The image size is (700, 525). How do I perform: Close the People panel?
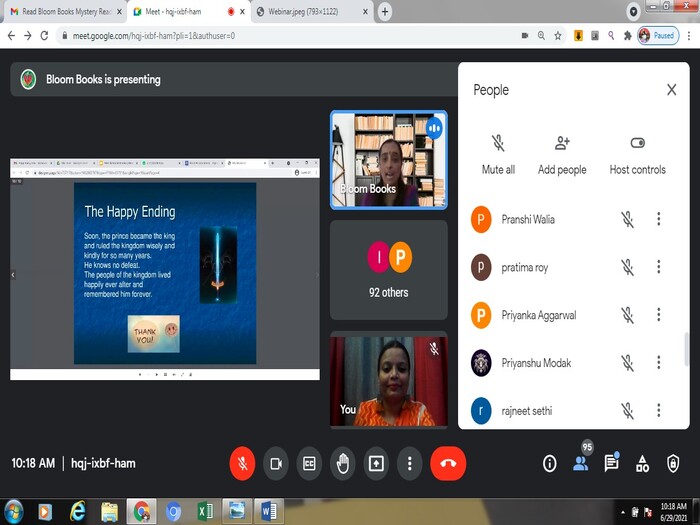coord(671,90)
